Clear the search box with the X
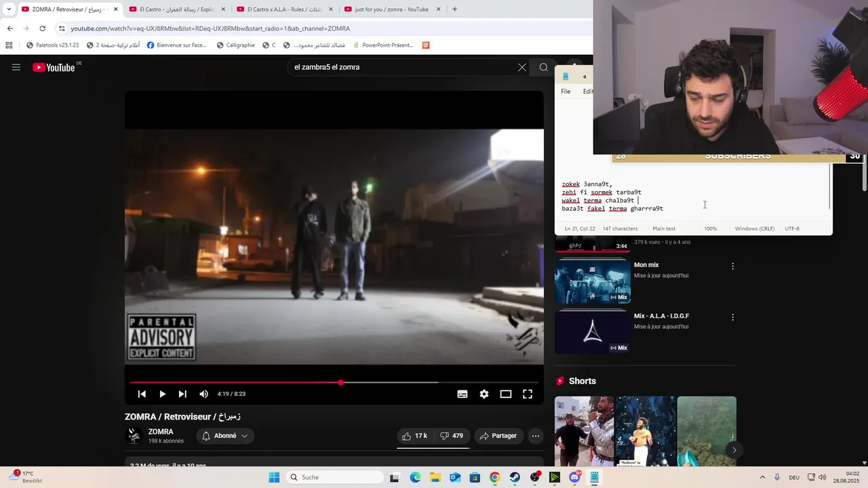 (522, 67)
